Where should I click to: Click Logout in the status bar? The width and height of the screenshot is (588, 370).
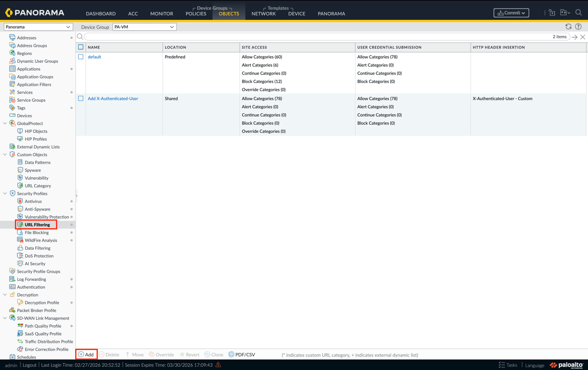[x=29, y=365]
